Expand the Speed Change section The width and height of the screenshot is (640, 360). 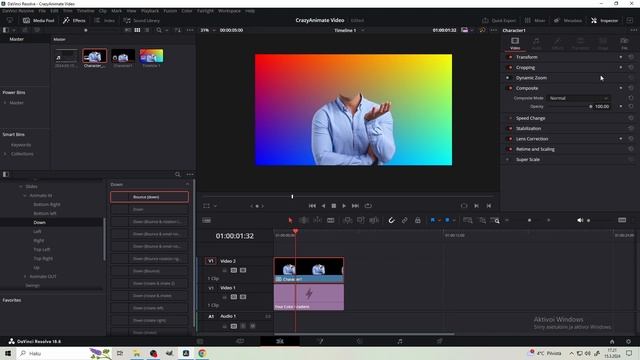[x=530, y=118]
